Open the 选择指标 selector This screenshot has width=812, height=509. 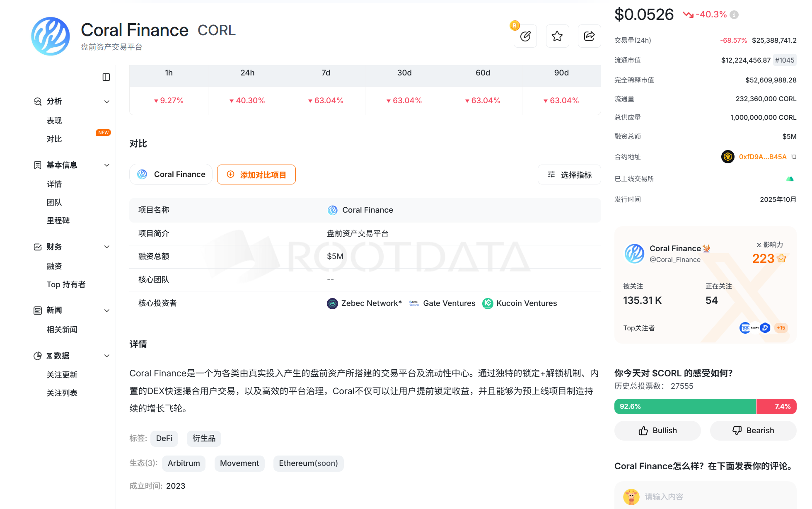coord(569,175)
